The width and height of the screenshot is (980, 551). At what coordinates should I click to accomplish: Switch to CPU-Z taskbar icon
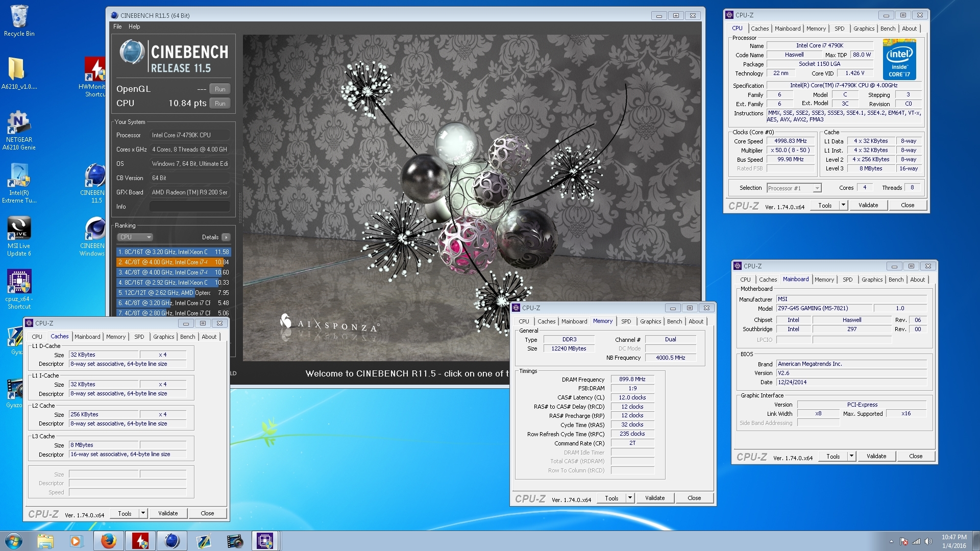pyautogui.click(x=265, y=541)
